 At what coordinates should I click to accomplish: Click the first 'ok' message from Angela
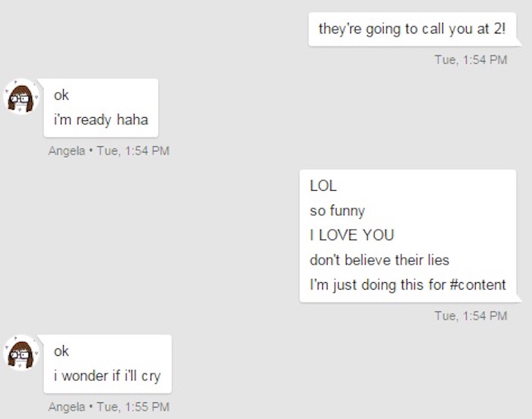(62, 95)
